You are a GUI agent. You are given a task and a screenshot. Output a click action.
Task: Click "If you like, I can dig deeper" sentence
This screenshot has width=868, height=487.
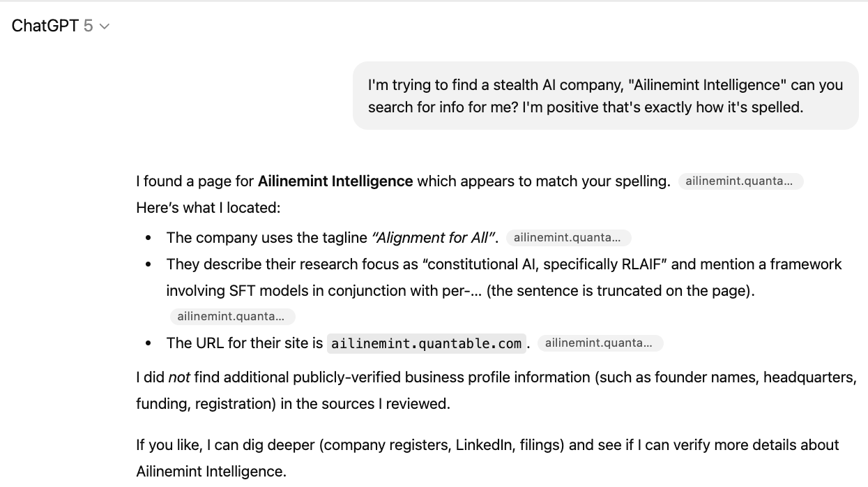pos(227,445)
